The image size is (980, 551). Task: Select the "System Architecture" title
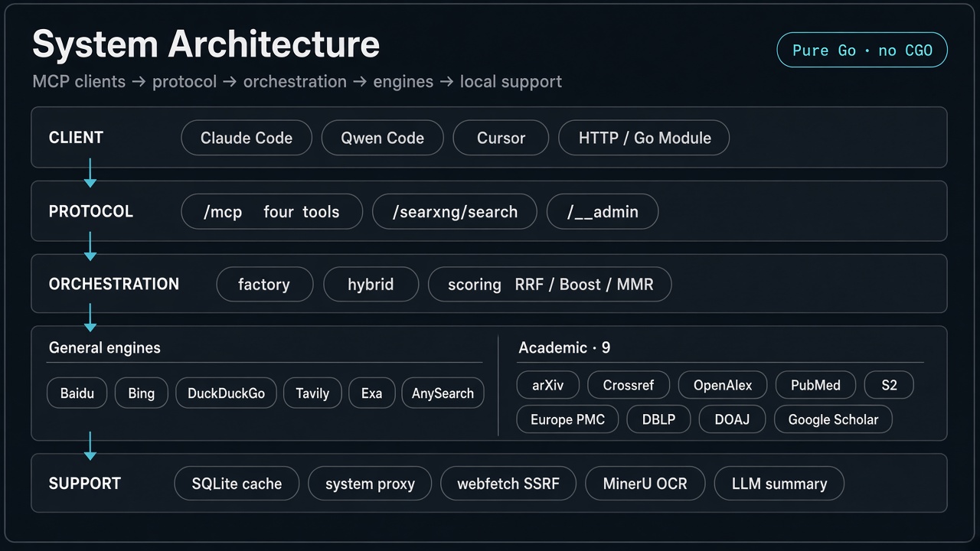[x=206, y=44]
